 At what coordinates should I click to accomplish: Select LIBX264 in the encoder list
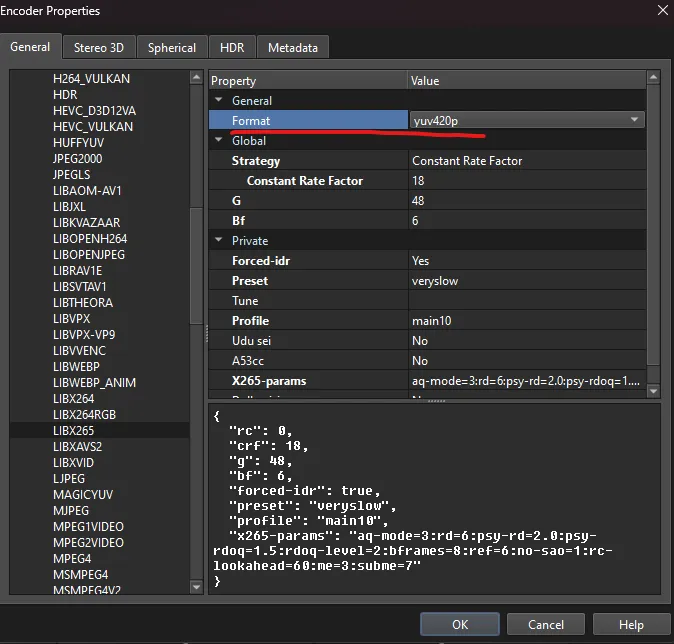tap(73, 398)
